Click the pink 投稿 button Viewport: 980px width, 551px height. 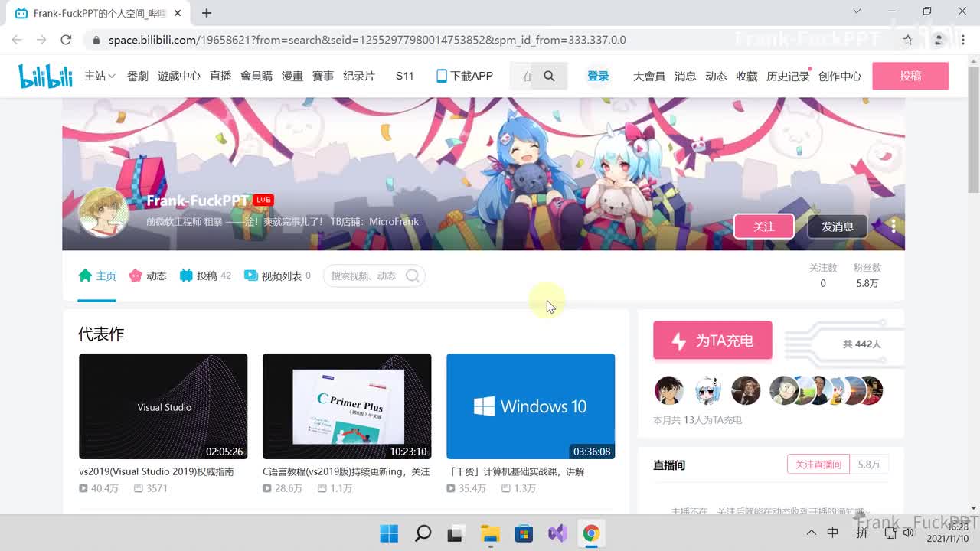point(910,76)
